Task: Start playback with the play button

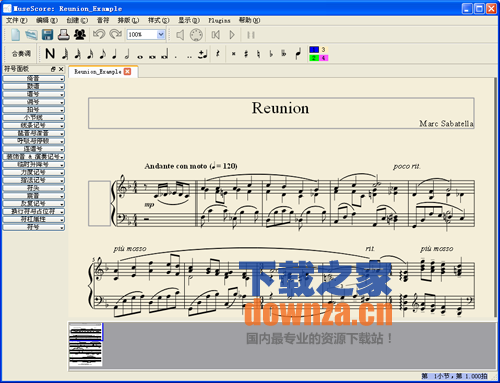Action: (232, 35)
